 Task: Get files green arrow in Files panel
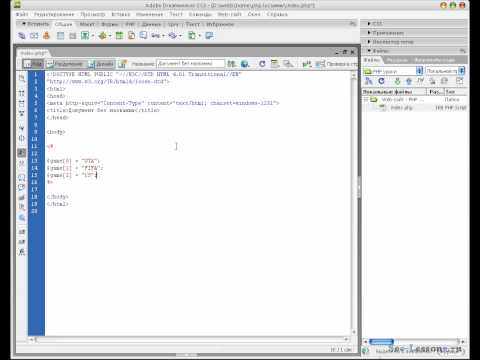[397, 81]
